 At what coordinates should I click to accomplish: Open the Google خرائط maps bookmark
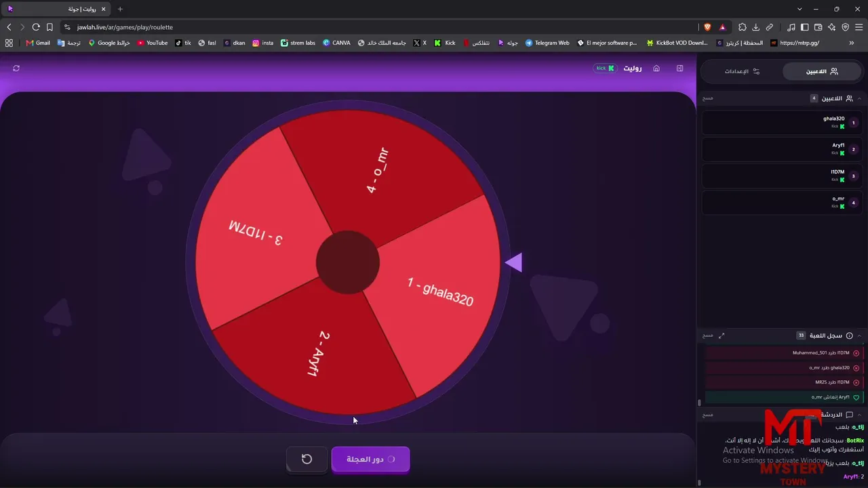click(108, 43)
